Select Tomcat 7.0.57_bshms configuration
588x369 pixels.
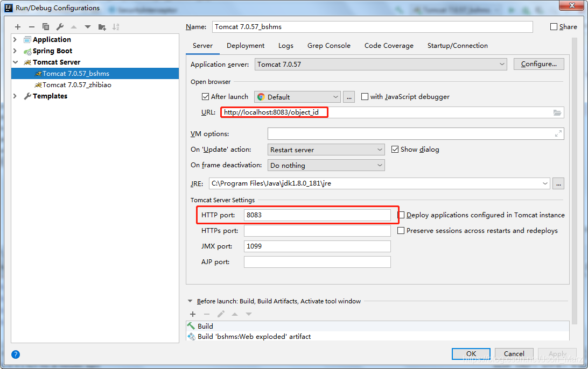(x=95, y=74)
